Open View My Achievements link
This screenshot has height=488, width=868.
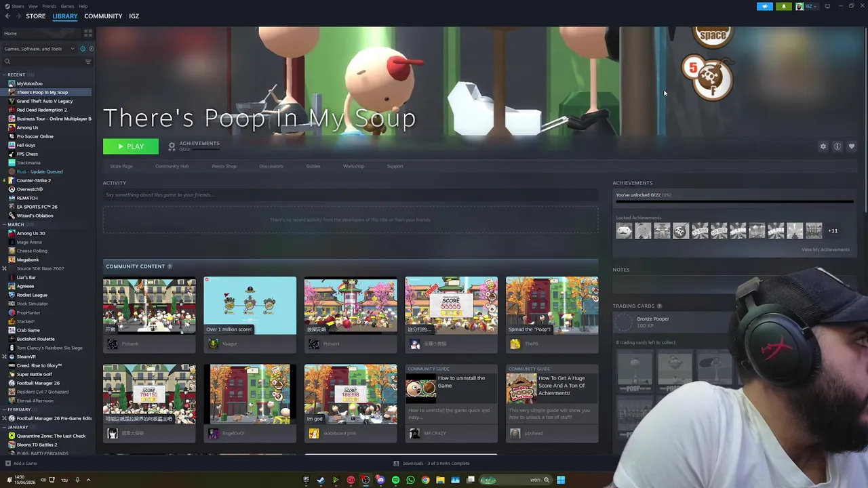click(x=825, y=249)
